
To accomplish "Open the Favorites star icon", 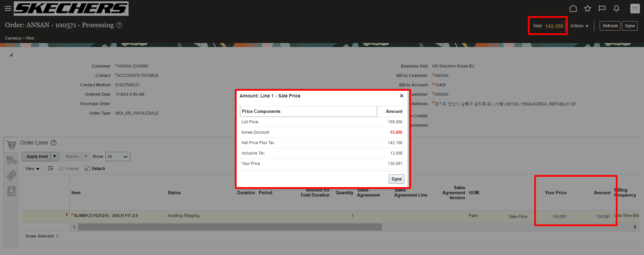I will point(588,8).
